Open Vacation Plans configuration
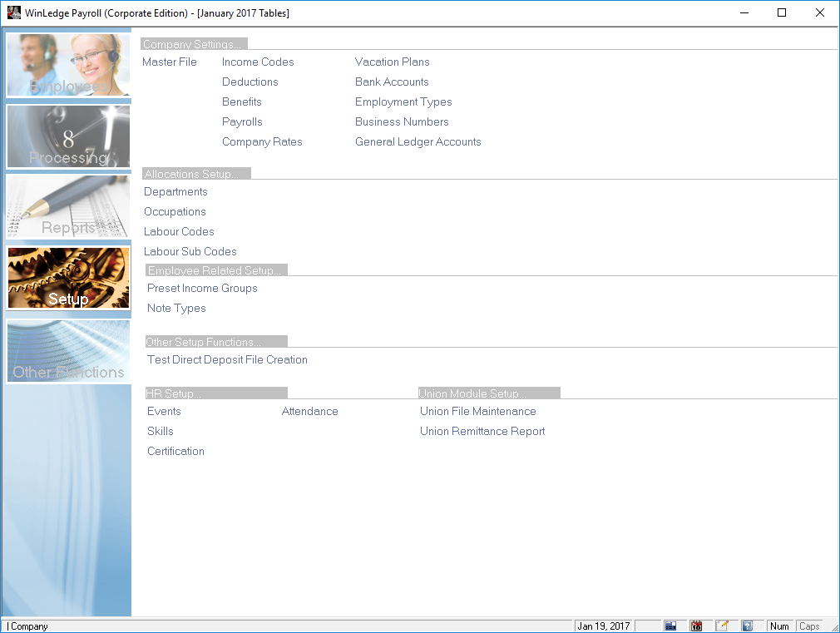The height and width of the screenshot is (633, 840). [x=392, y=62]
